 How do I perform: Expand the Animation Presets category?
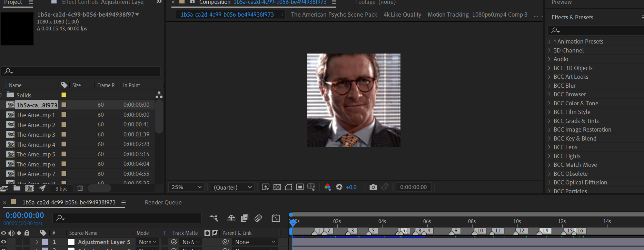point(549,41)
